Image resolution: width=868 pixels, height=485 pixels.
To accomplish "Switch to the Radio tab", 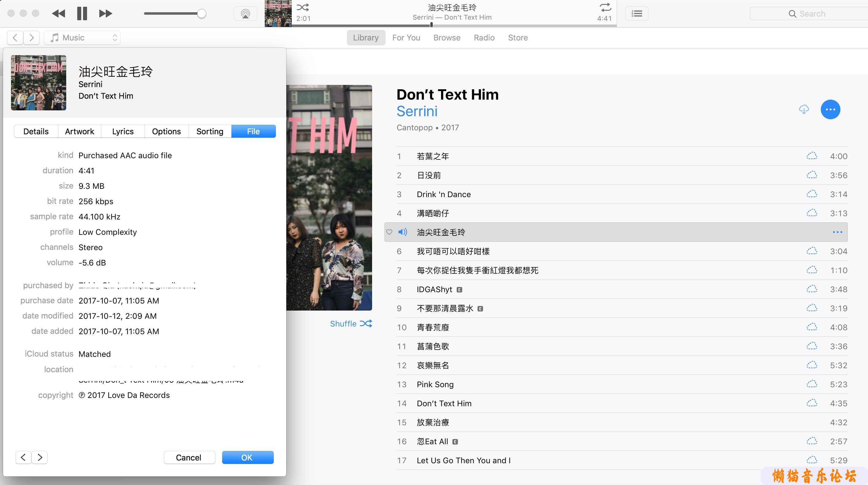I will coord(484,37).
